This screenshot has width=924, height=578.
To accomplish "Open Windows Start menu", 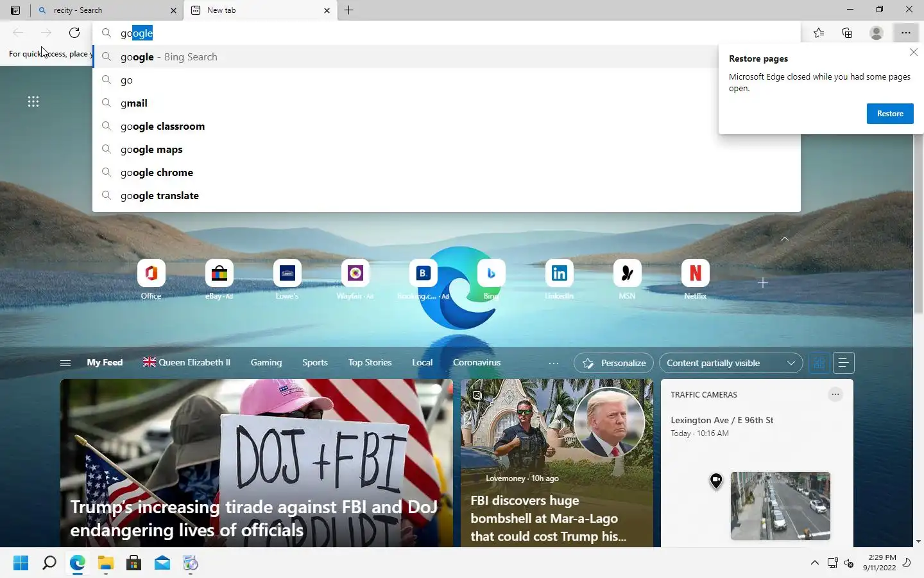I will click(21, 563).
